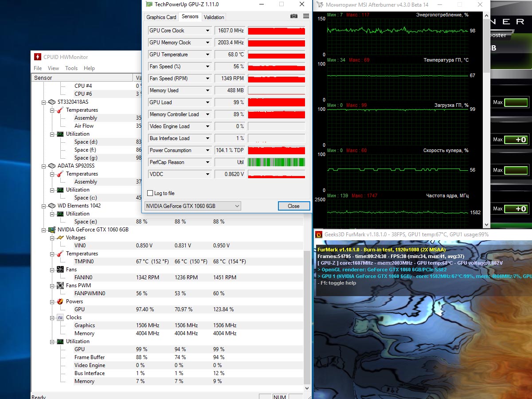Switch to Graphics Card tab
Screen dimensions: 532x399
[x=161, y=17]
